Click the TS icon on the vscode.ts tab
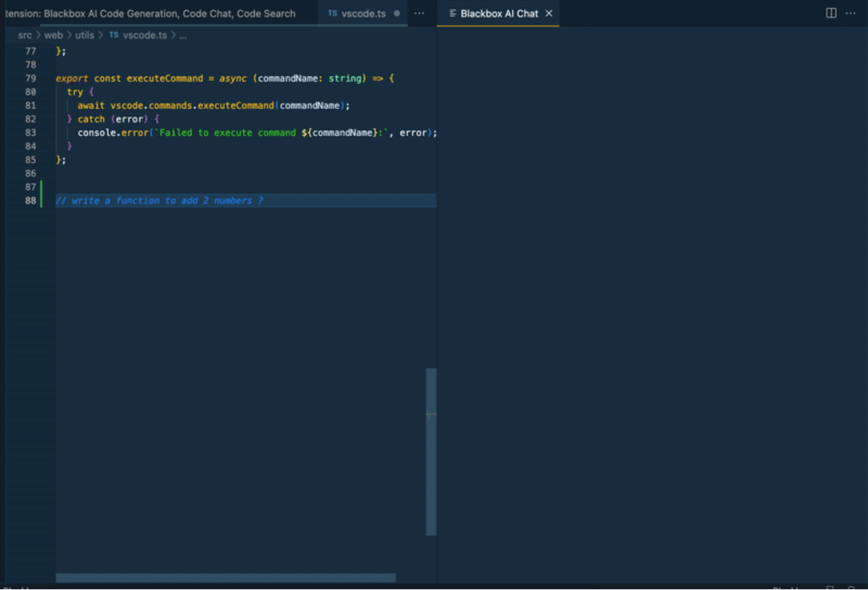This screenshot has width=868, height=590. tap(333, 13)
